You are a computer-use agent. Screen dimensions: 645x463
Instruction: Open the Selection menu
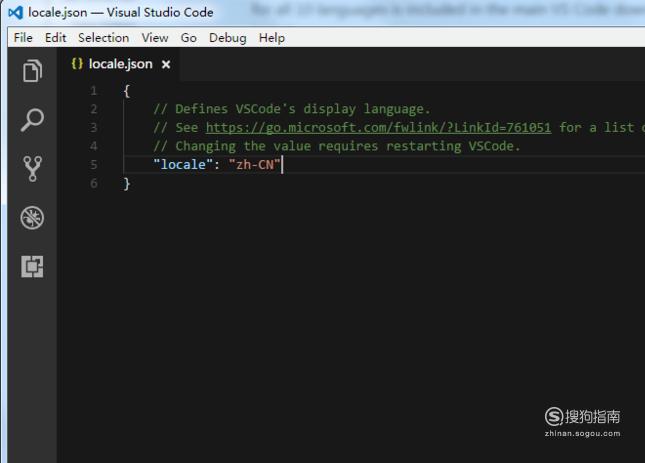pos(104,38)
